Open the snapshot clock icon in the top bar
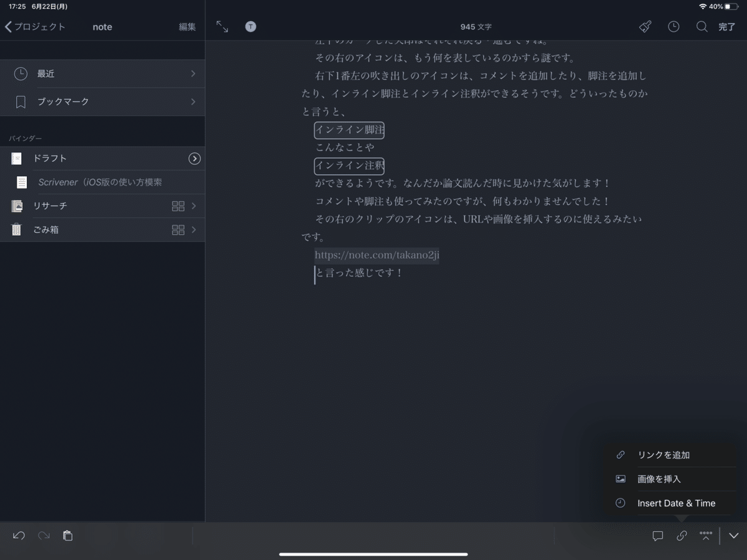The width and height of the screenshot is (747, 560). click(674, 27)
